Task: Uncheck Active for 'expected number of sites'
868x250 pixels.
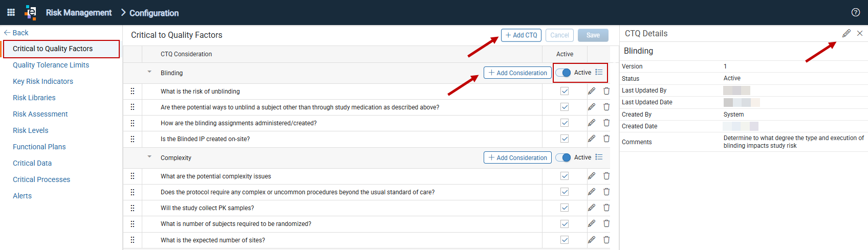Action: click(565, 240)
